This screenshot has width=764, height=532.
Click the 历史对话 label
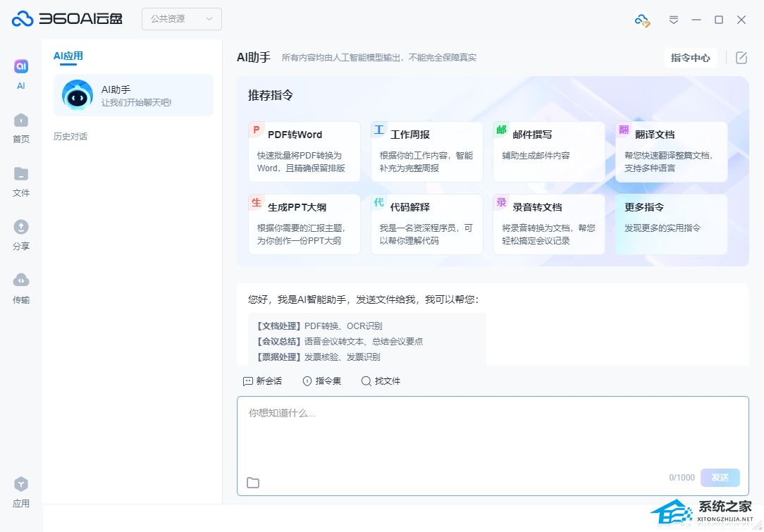(x=70, y=137)
